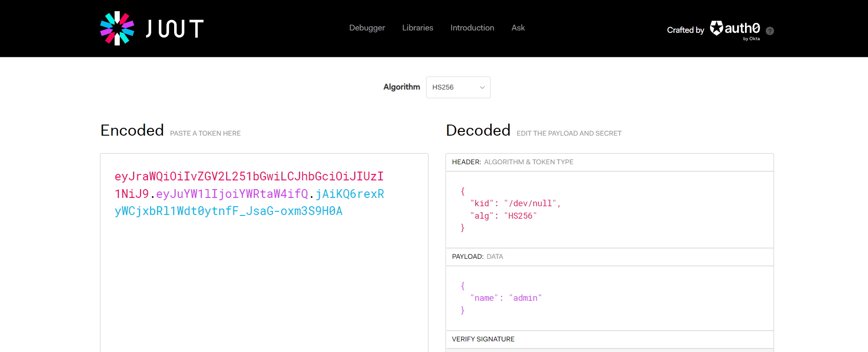Click the purple payload segment eyJuYW1lIjoiYWRtaW4ifQ
The height and width of the screenshot is (352, 868).
(x=232, y=194)
